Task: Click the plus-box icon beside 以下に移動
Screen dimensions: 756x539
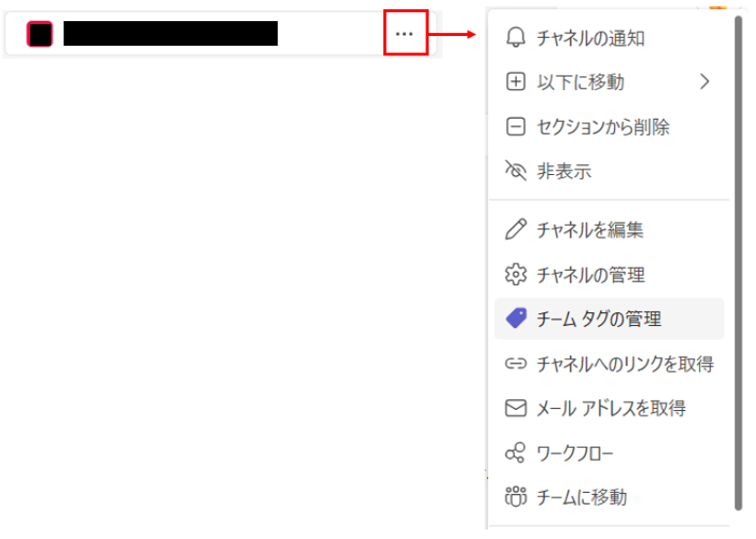Action: tap(516, 82)
